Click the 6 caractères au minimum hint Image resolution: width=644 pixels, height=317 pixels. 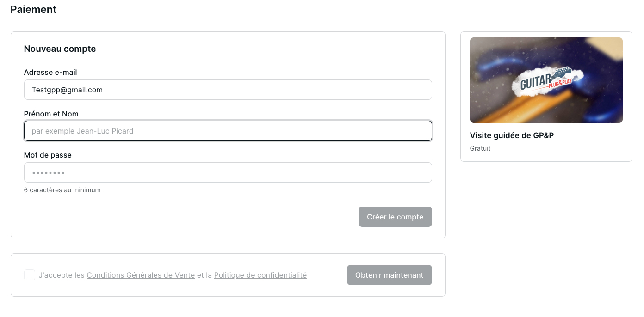click(x=62, y=190)
